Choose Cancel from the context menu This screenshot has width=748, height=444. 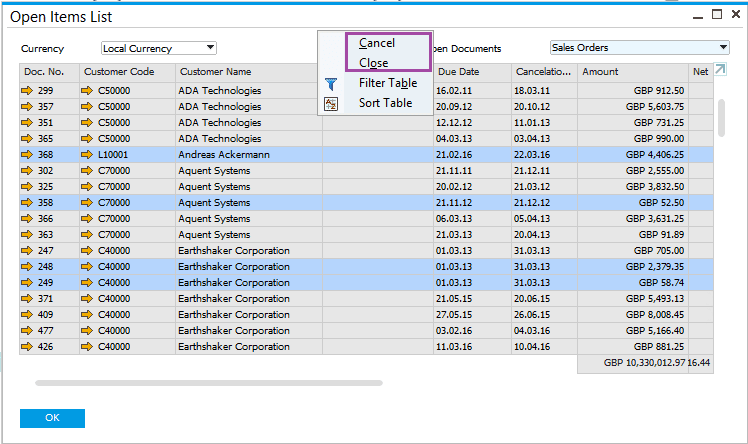pos(377,43)
